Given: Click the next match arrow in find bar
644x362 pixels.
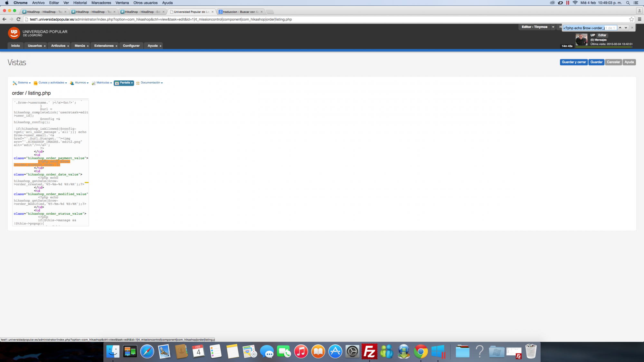Looking at the screenshot, I should coord(626,28).
